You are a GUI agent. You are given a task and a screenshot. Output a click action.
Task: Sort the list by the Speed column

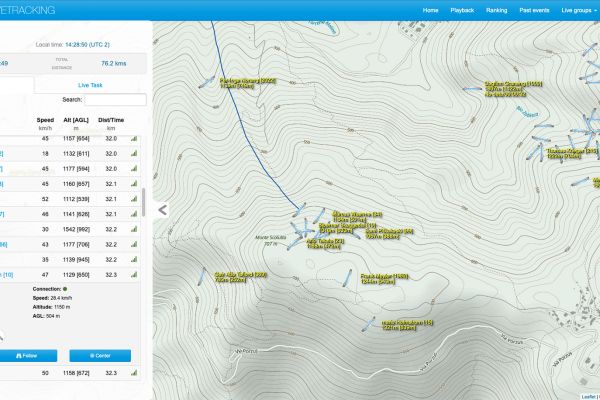pos(45,120)
